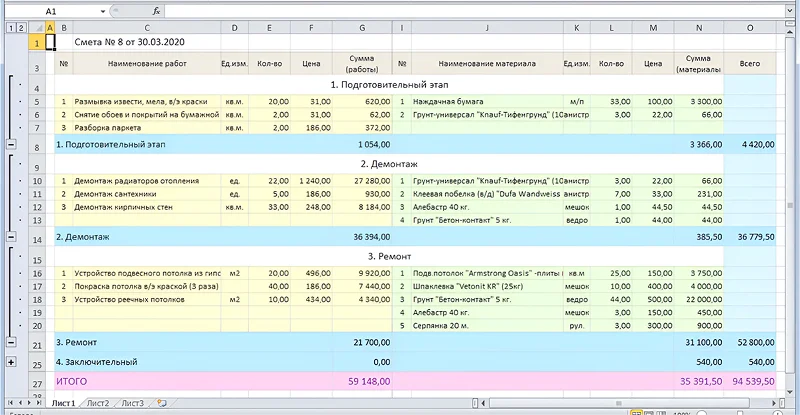The width and height of the screenshot is (800, 415).
Task: Switch to the Лист3 sheet tab
Action: pos(132,403)
